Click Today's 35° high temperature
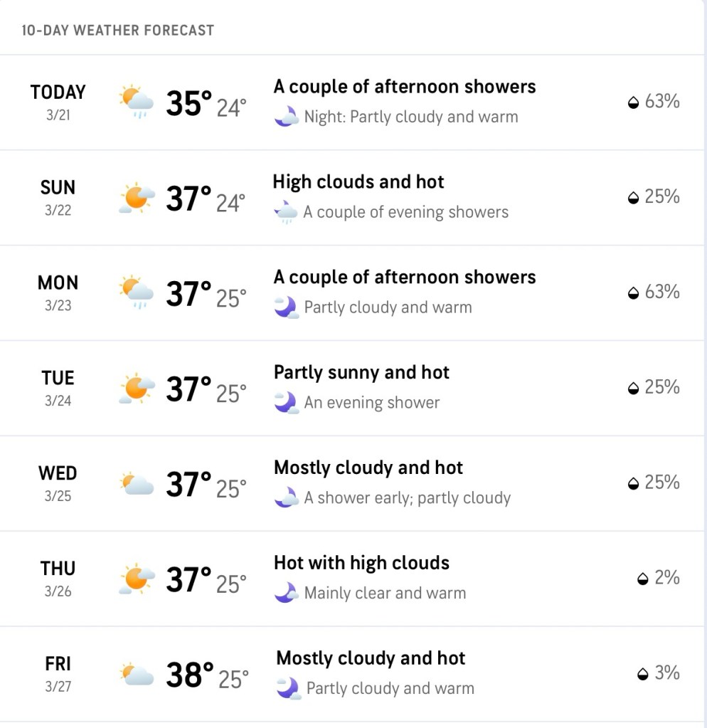The height and width of the screenshot is (728, 707). 188,103
